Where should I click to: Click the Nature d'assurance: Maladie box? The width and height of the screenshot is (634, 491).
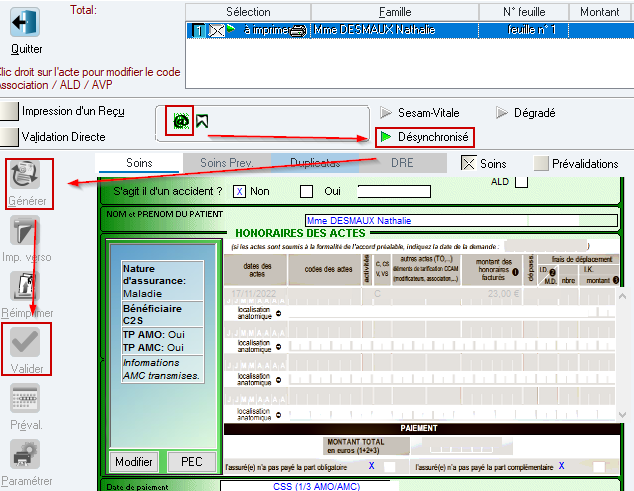tap(163, 281)
